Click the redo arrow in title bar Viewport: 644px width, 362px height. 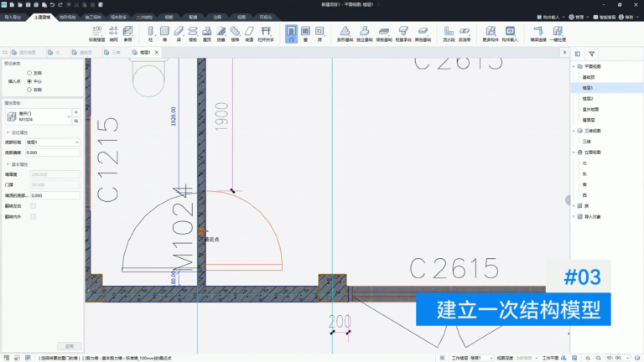pyautogui.click(x=60, y=4)
